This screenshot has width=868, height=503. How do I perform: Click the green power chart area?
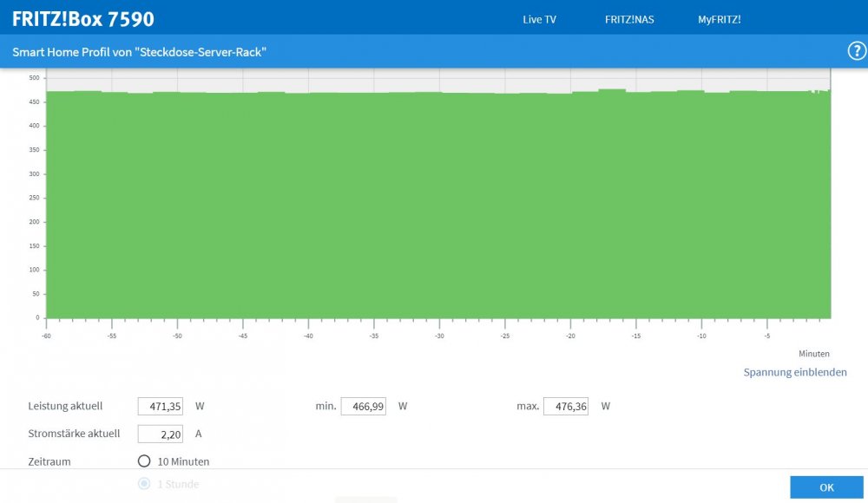(x=438, y=205)
